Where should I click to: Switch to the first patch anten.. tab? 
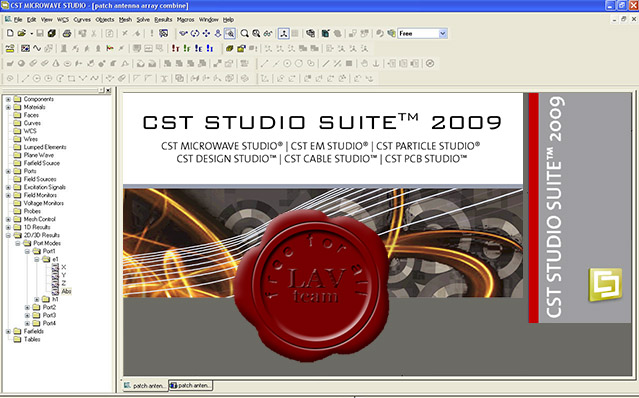[x=145, y=385]
